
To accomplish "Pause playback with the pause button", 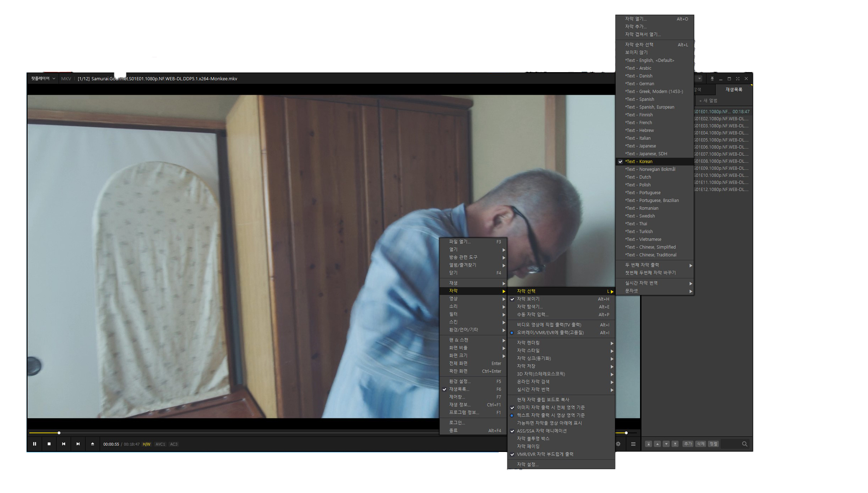I will click(35, 444).
